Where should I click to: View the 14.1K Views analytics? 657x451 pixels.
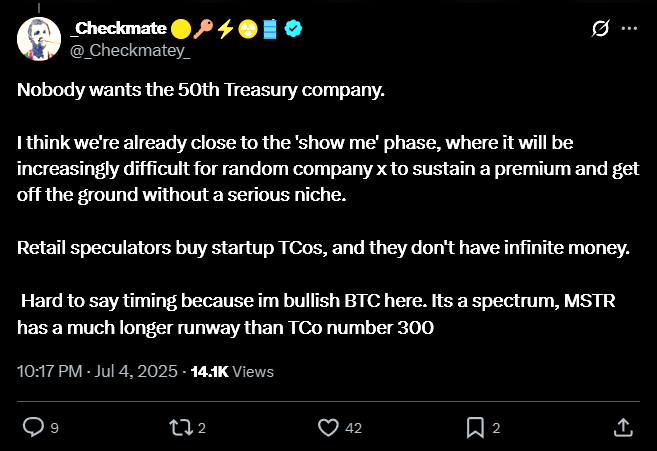pos(232,372)
